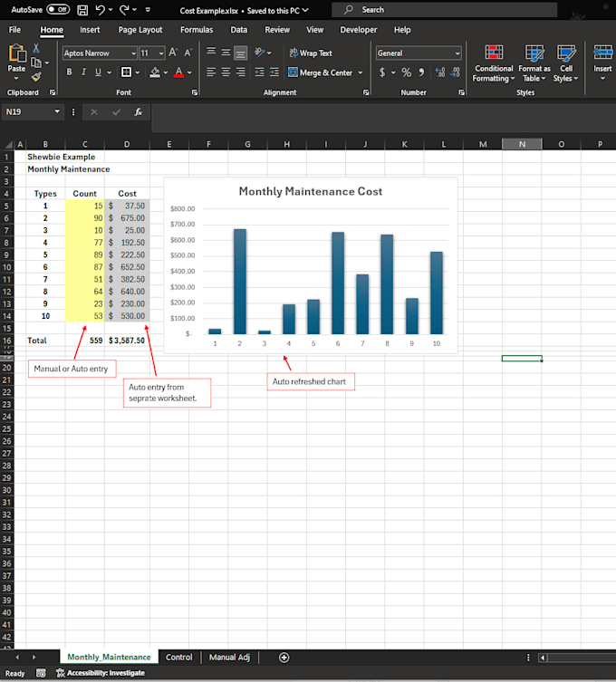
Task: Click the Undo arrow icon
Action: 100,10
